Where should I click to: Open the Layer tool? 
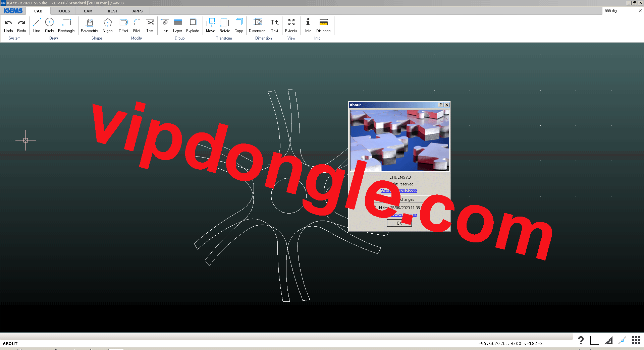coord(177,25)
